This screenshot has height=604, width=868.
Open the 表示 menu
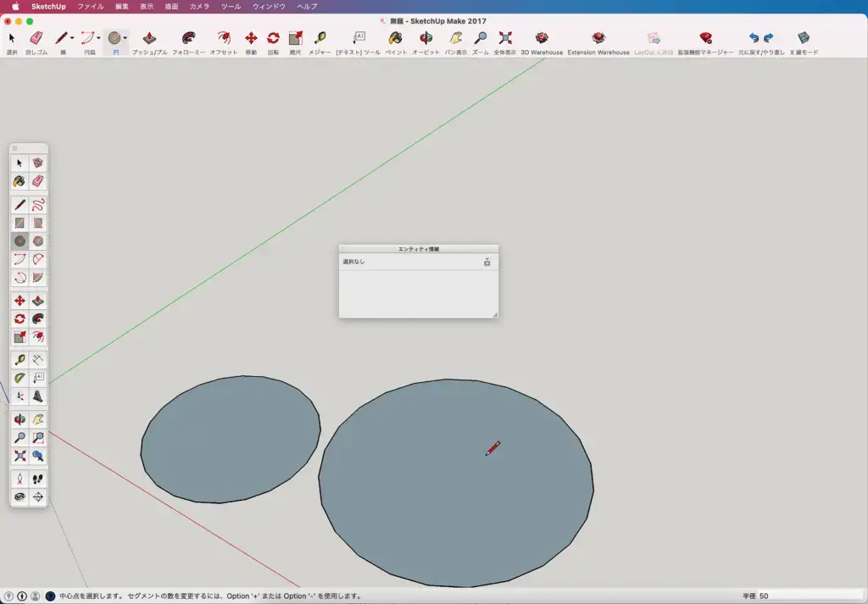tap(147, 6)
